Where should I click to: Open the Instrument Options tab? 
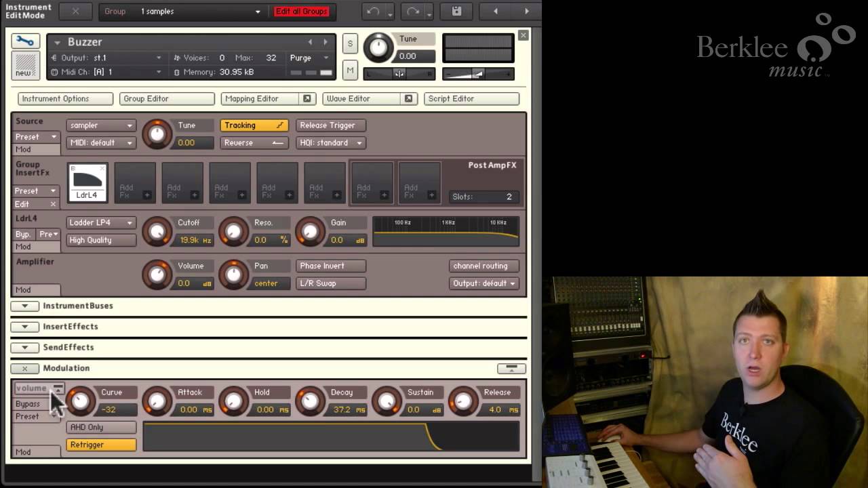click(65, 99)
